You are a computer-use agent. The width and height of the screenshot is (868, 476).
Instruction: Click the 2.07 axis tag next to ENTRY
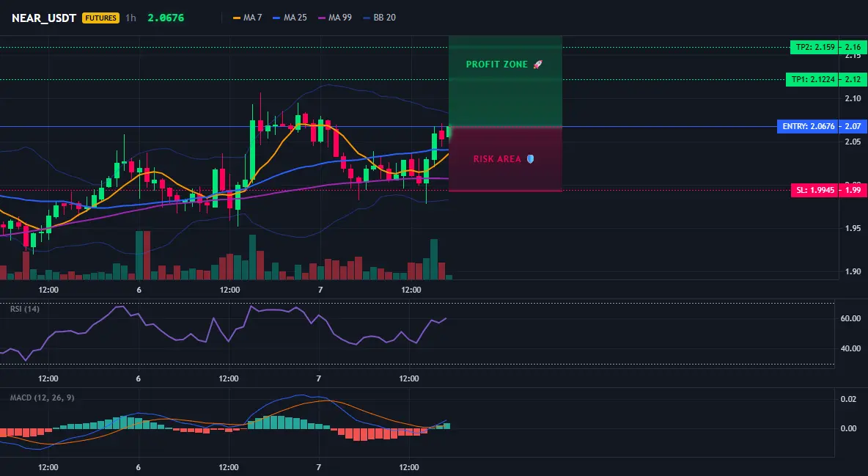[x=853, y=126]
